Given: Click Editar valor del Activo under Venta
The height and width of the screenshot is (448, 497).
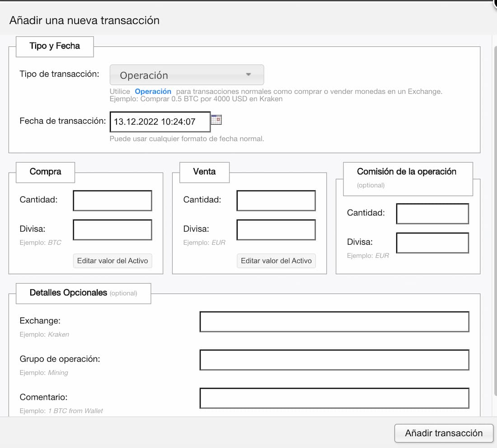Looking at the screenshot, I should pyautogui.click(x=276, y=261).
